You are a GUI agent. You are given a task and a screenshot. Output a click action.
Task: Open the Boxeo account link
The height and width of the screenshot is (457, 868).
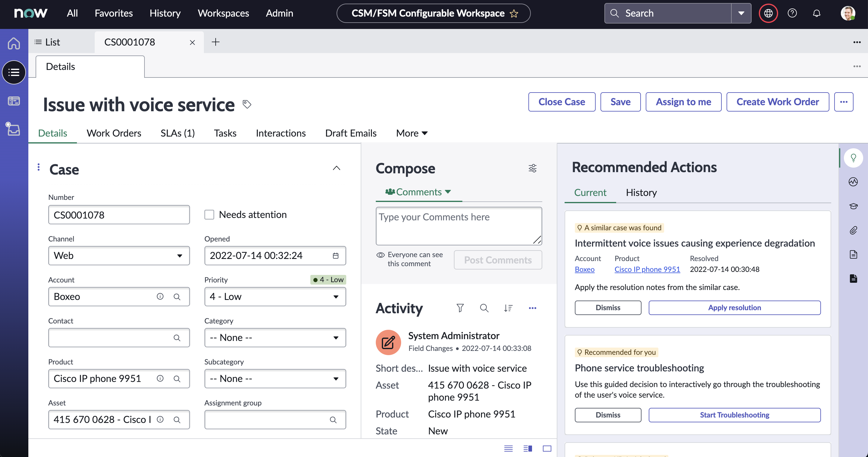click(584, 269)
